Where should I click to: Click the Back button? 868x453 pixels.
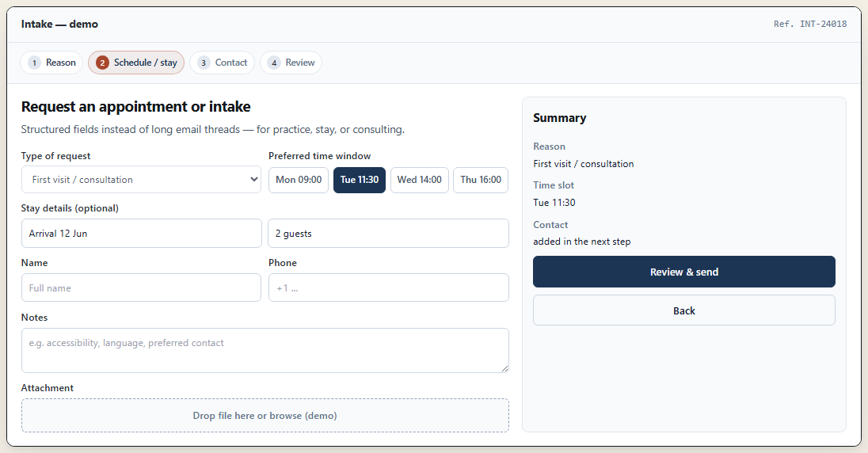pyautogui.click(x=684, y=310)
